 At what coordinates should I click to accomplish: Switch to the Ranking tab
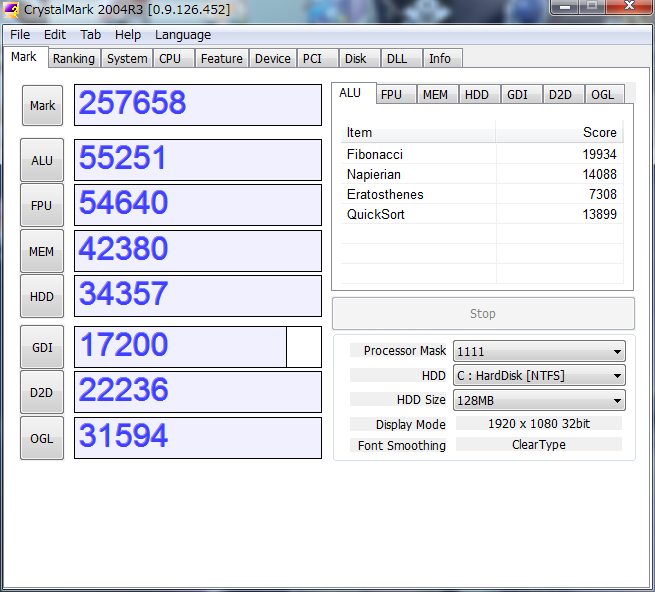pos(74,59)
